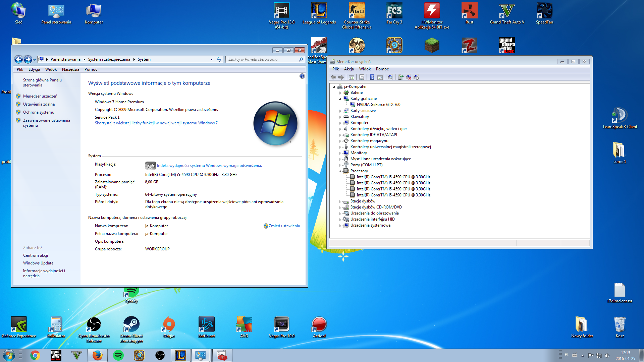
Task: Click the Szukaj w Panelu sterowania field
Action: point(262,59)
